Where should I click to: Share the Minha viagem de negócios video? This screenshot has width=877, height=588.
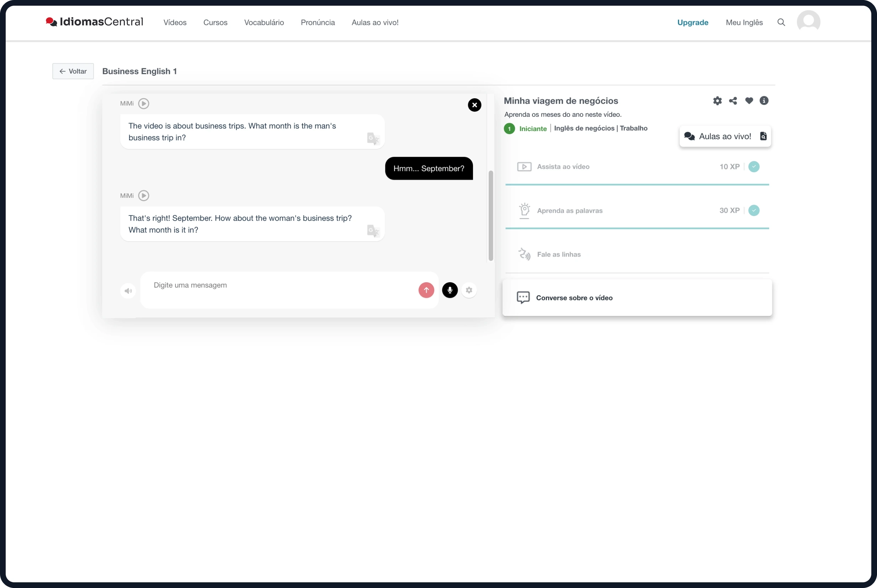coord(733,101)
